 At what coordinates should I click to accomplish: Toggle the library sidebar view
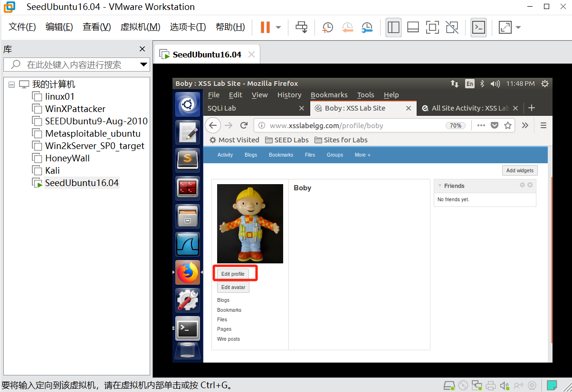click(x=393, y=27)
